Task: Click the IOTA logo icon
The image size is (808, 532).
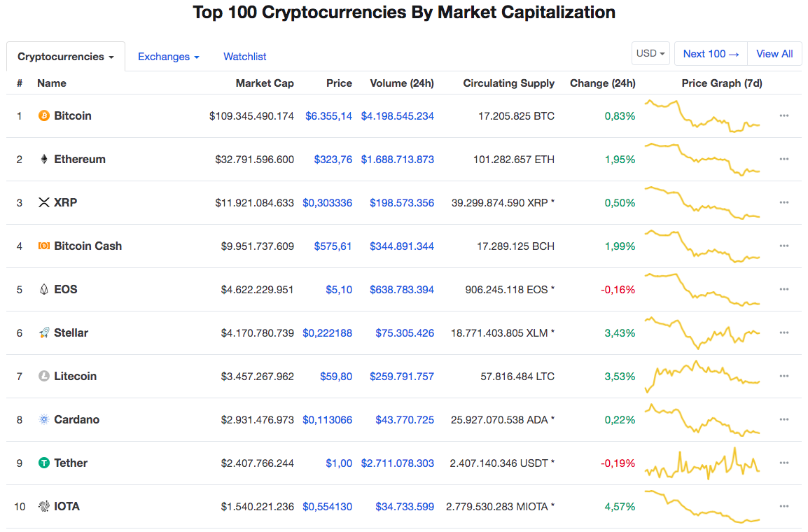Action: (x=44, y=506)
